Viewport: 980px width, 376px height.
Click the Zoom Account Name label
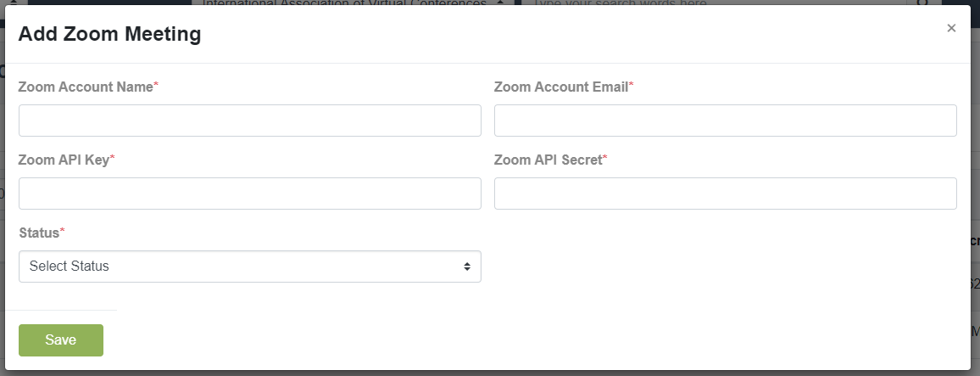click(86, 87)
